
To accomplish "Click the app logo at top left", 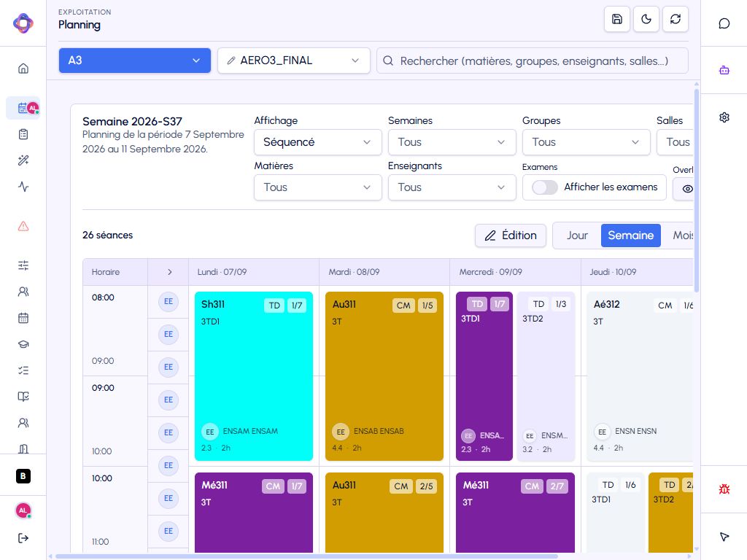I will (23, 23).
